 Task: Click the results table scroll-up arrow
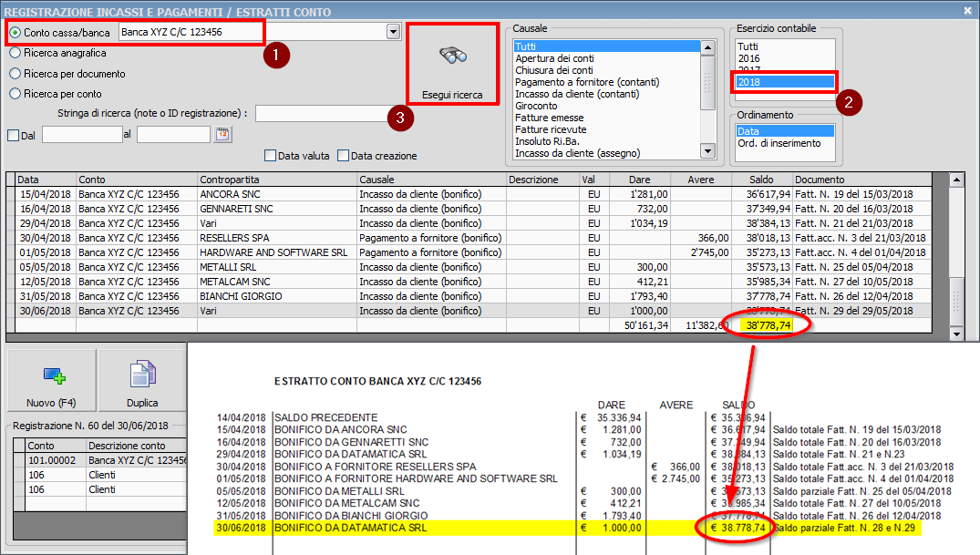[x=955, y=180]
